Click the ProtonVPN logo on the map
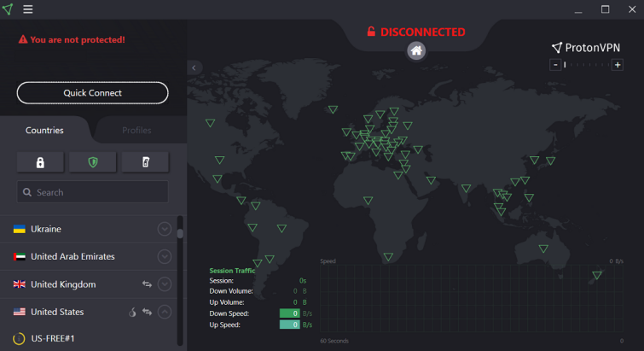 pyautogui.click(x=586, y=48)
